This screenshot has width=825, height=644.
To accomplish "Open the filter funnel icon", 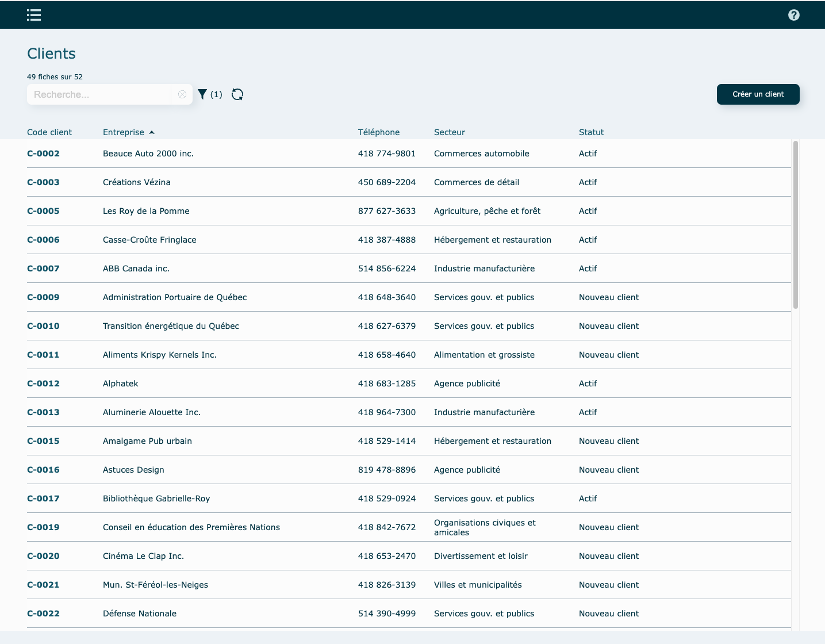I will [202, 94].
